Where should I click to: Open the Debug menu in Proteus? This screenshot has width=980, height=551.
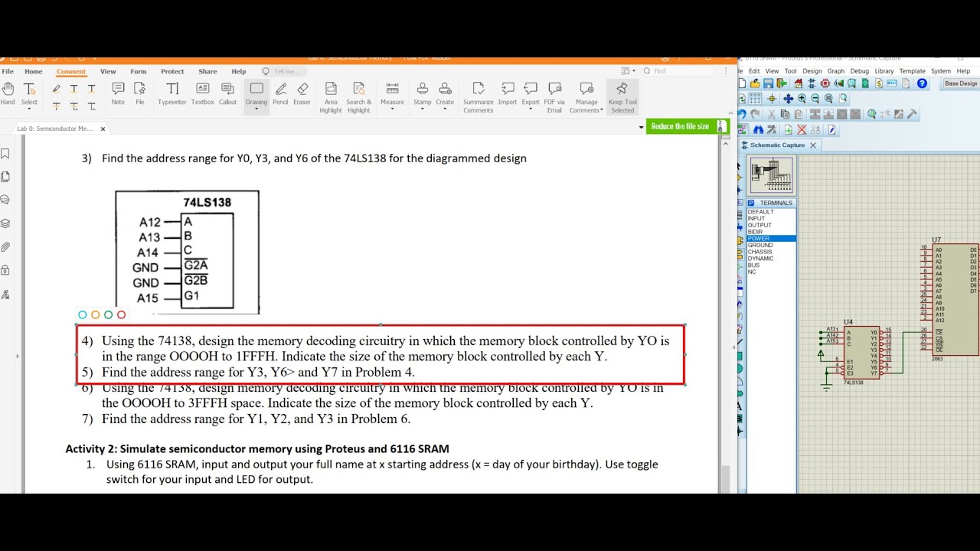859,71
